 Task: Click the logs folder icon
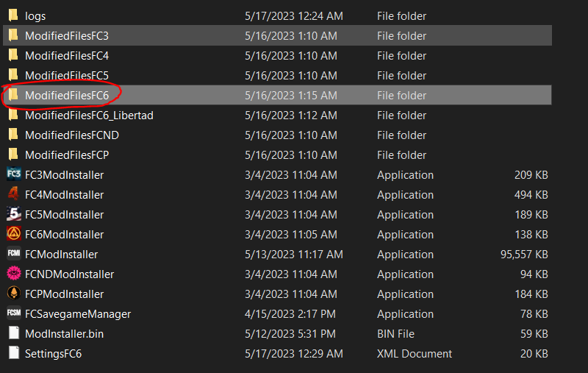13,15
